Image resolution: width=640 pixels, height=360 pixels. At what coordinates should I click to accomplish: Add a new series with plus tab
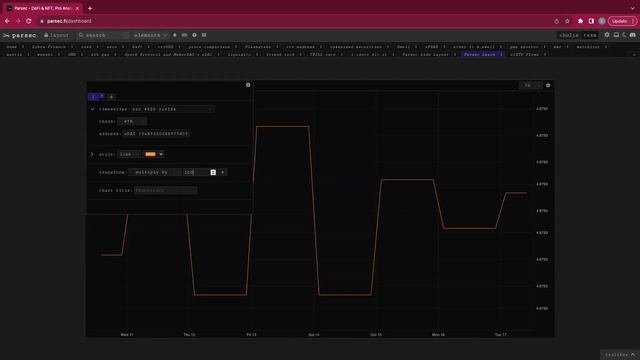point(111,97)
